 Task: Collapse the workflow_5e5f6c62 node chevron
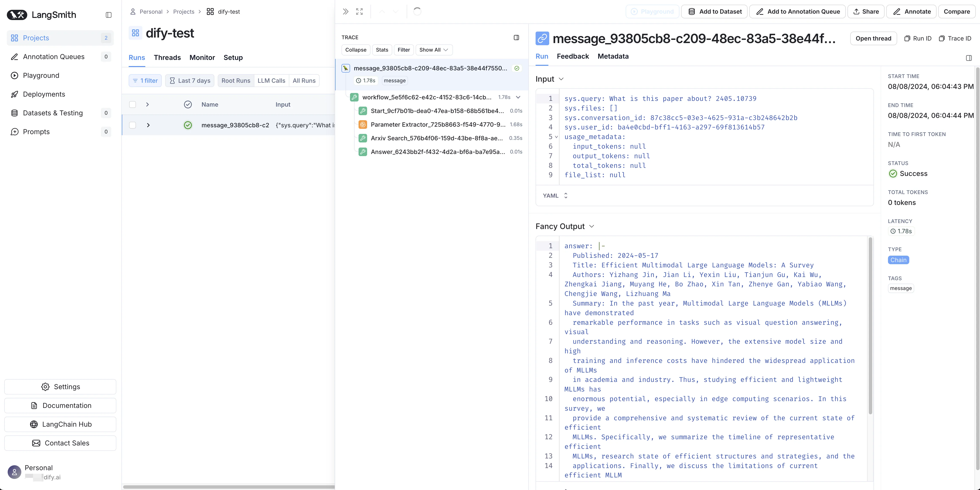pyautogui.click(x=518, y=97)
